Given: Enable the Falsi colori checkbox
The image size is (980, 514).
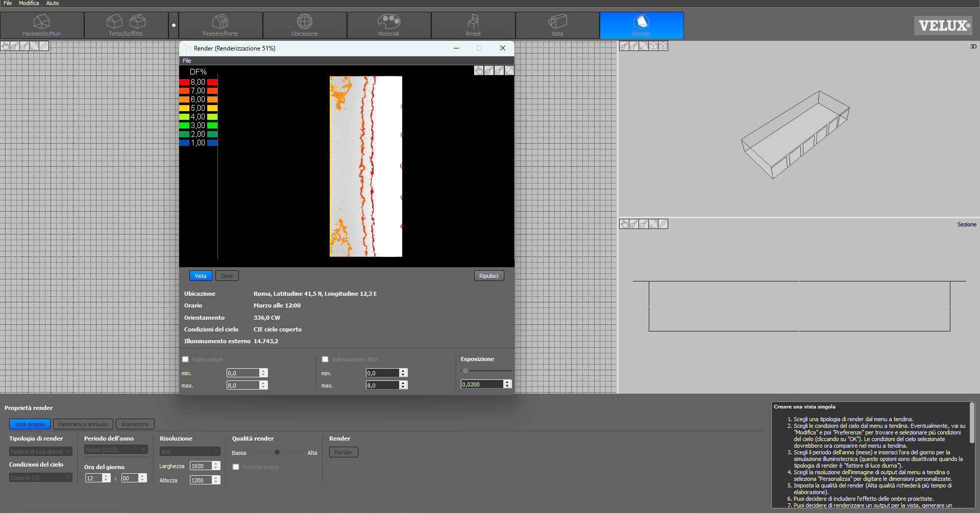Looking at the screenshot, I should [185, 359].
